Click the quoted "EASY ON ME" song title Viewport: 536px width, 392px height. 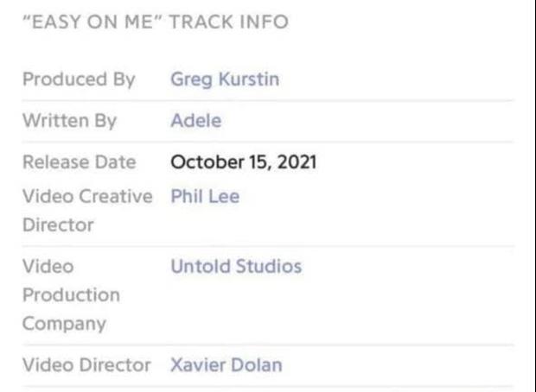(94, 22)
